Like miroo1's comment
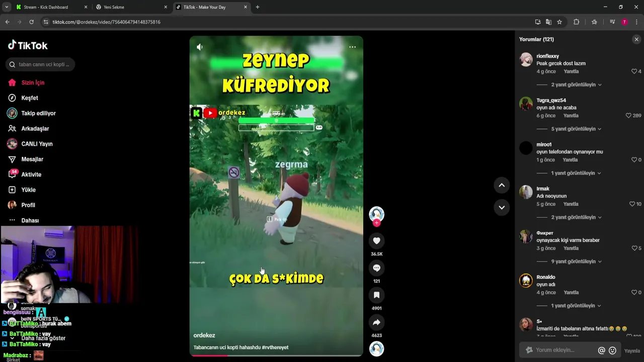Viewport: 644px width, 362px height. click(634, 160)
